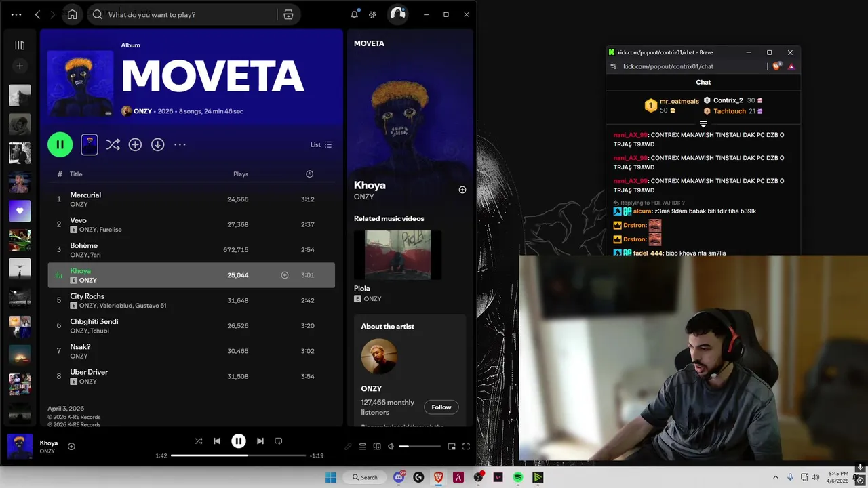Play Mercurial track row
This screenshot has width=868, height=488.
tap(191, 199)
